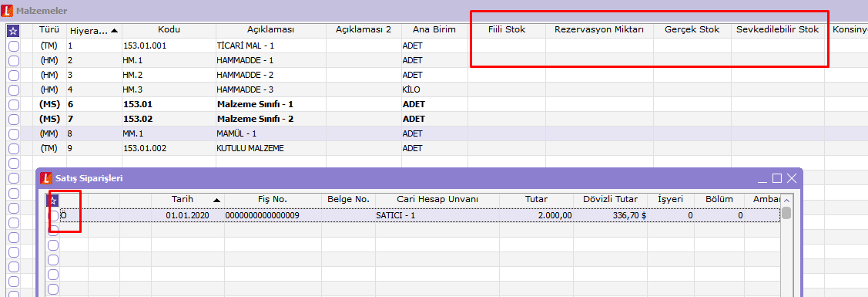Maximize the Satış Siparişleri window

pyautogui.click(x=776, y=178)
